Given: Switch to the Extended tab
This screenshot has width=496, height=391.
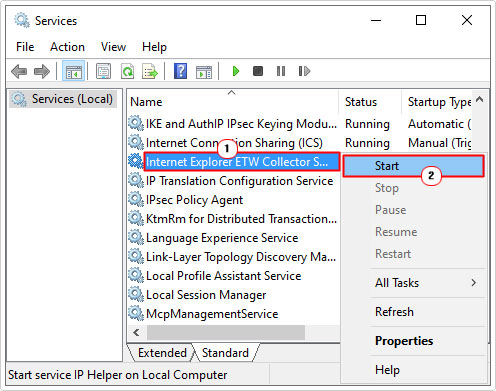Looking at the screenshot, I should [162, 353].
